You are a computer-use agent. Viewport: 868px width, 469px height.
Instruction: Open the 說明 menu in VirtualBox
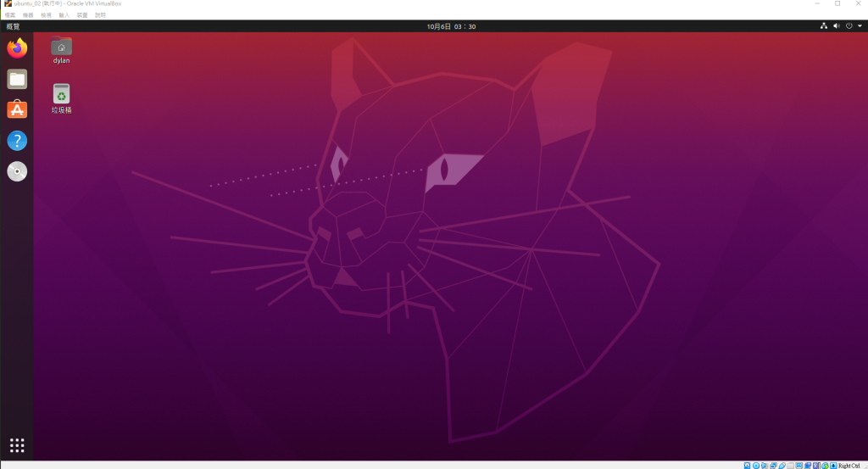[x=100, y=15]
